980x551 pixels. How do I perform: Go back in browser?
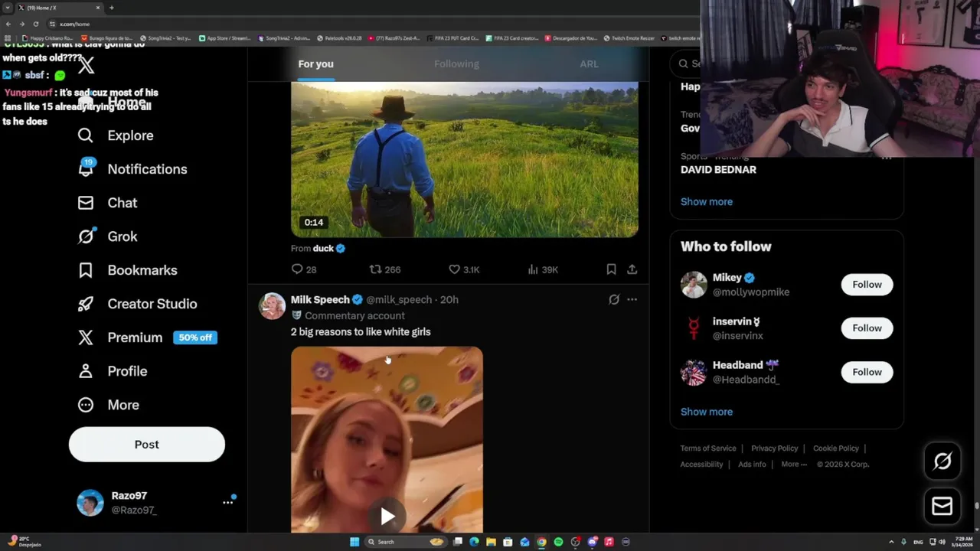click(8, 24)
